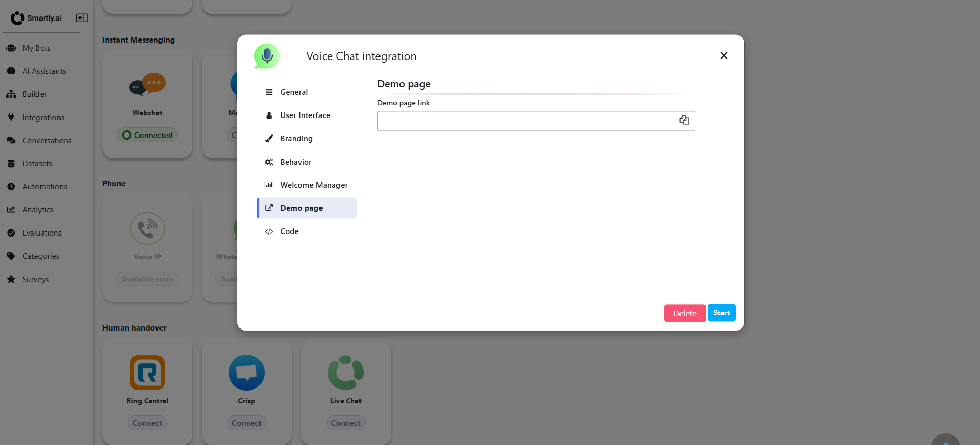This screenshot has width=980, height=445.
Task: Click the Voice IP phone icon
Action: tap(147, 228)
